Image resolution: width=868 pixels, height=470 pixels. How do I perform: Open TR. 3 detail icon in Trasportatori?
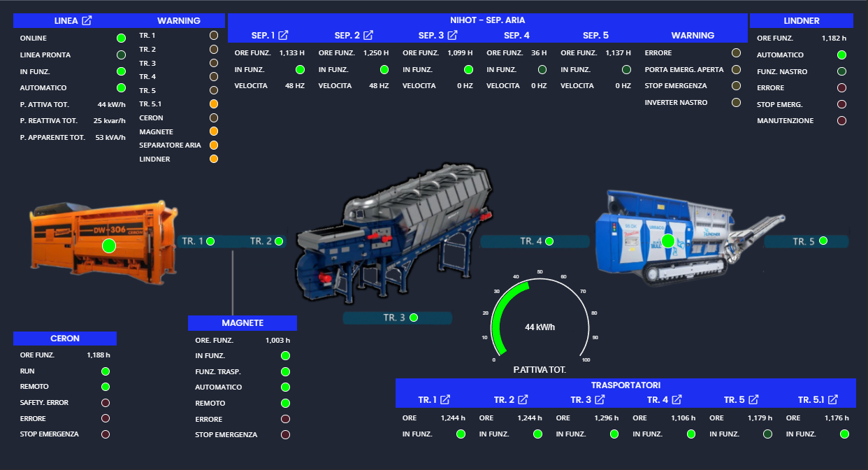[600, 400]
